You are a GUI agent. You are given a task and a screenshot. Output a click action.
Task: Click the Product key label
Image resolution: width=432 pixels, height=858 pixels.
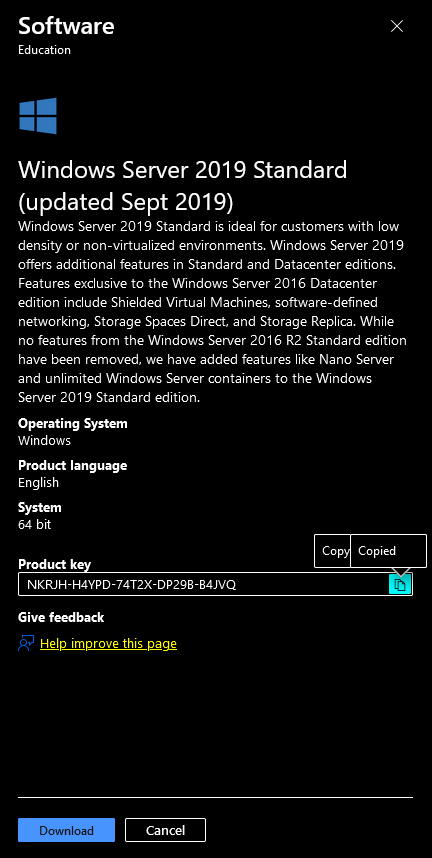tap(54, 564)
